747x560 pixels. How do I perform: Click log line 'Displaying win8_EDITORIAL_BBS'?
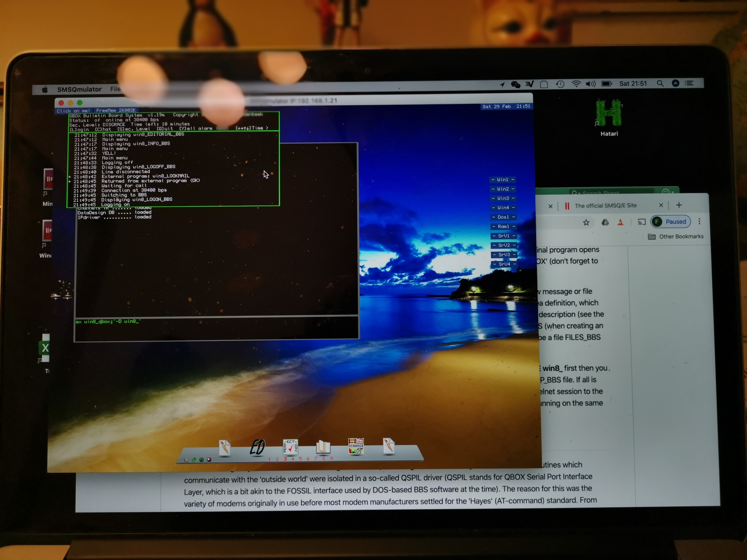(x=143, y=134)
